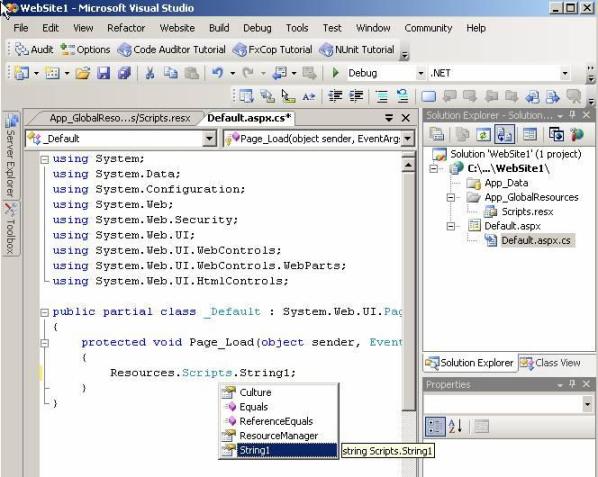This screenshot has width=598, height=477.
Task: Toggle auto-hide pin on Solution Explorer
Action: (572, 115)
